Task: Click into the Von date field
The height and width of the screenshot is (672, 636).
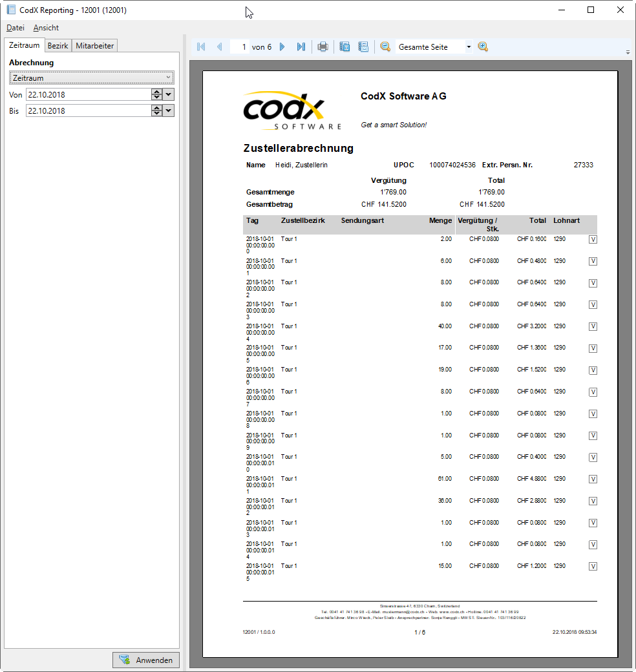Action: [89, 94]
